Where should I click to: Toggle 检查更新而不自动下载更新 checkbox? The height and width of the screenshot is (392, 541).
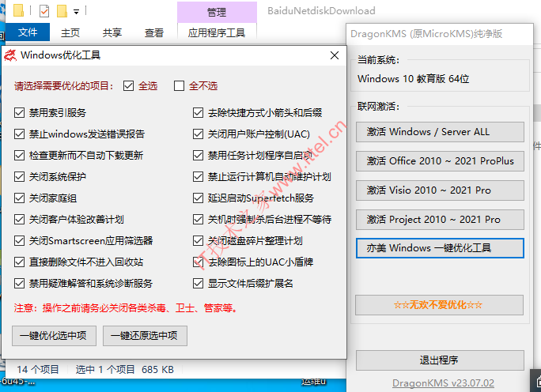pos(19,156)
